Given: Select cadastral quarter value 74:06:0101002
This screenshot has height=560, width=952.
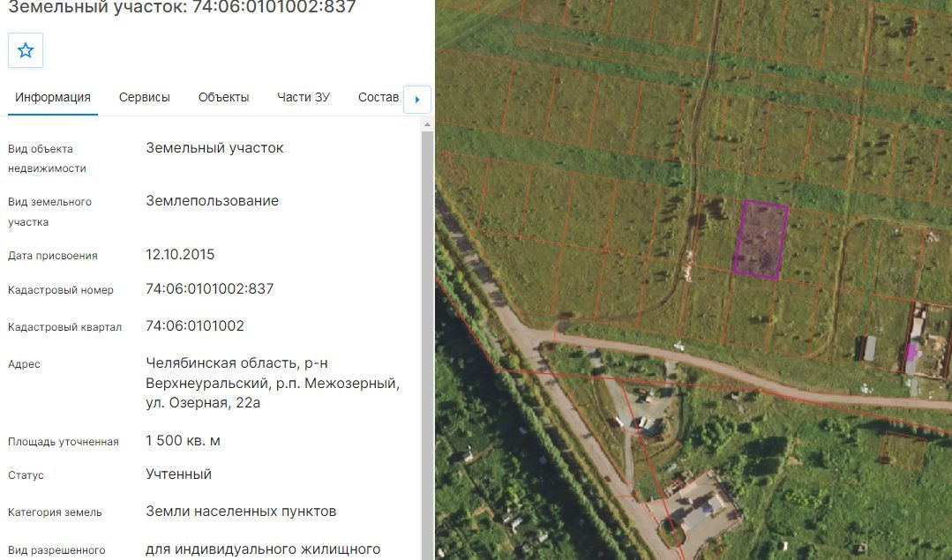Looking at the screenshot, I should [x=195, y=325].
